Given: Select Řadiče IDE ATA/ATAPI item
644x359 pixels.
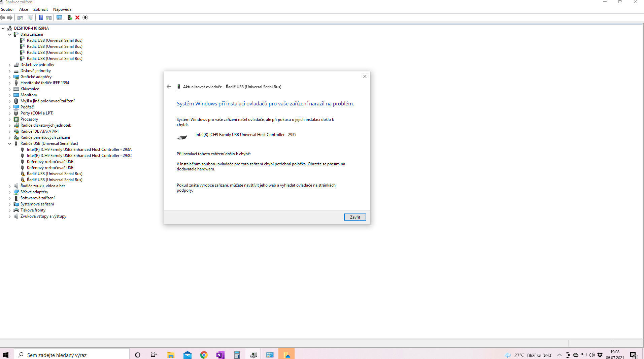Looking at the screenshot, I should click(x=39, y=131).
